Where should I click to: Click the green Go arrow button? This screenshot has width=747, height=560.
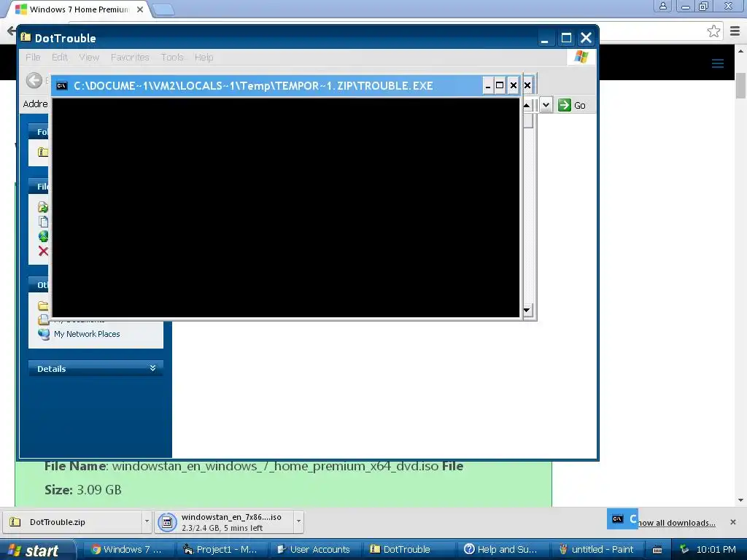565,105
